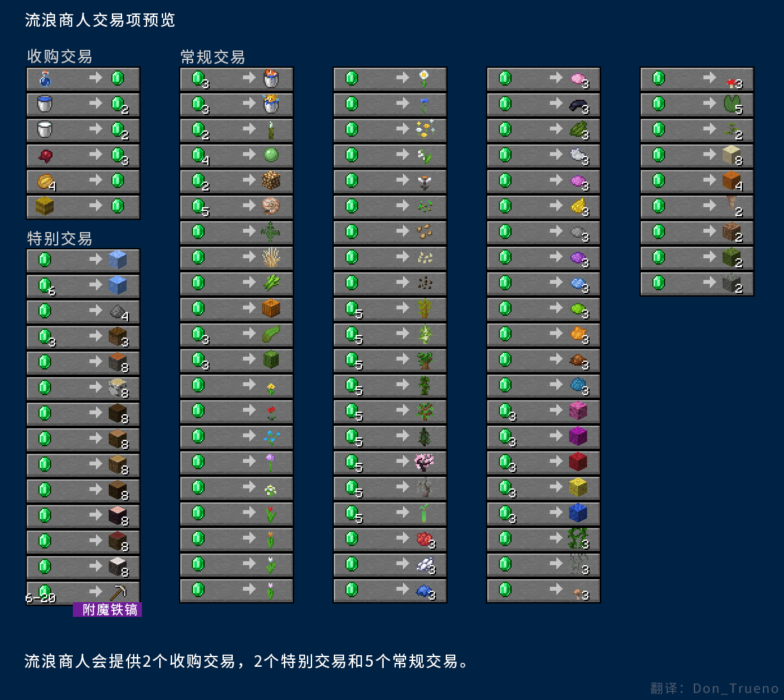Click the sea pickle icon
This screenshot has height=700, width=784.
[270, 130]
